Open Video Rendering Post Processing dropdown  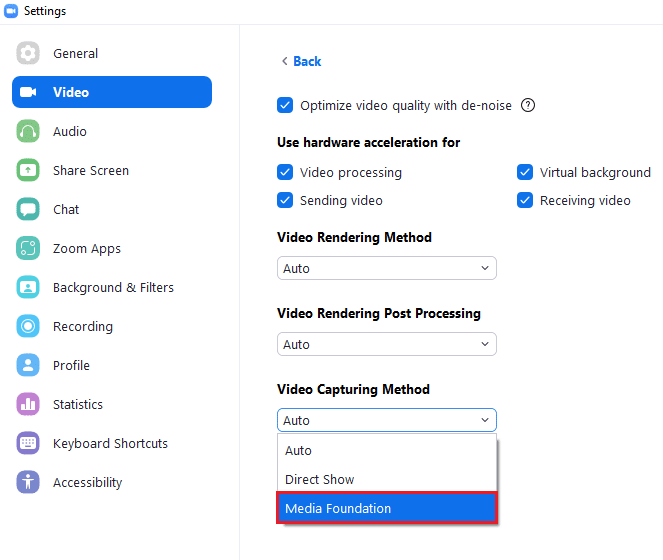click(x=386, y=344)
